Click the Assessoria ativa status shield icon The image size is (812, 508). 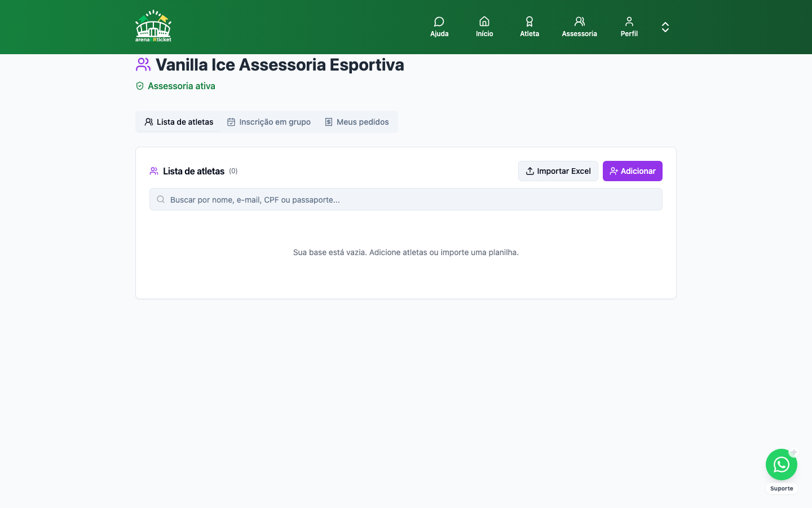click(x=140, y=86)
